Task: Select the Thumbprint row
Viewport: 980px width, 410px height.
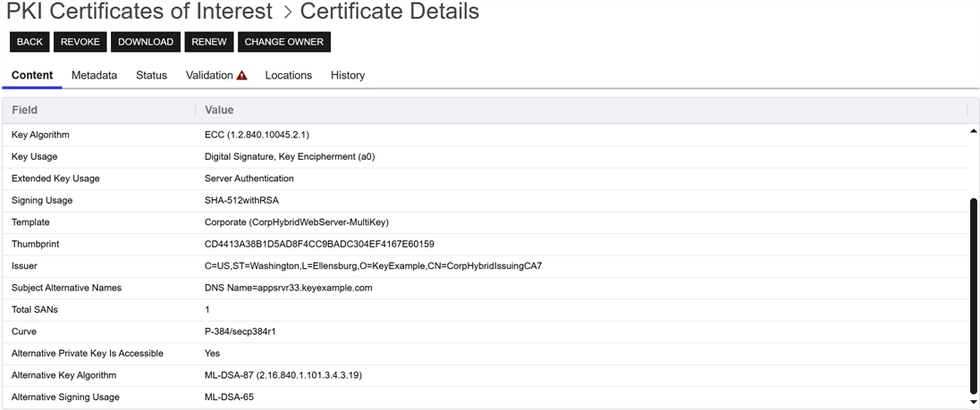Action: pyautogui.click(x=36, y=244)
